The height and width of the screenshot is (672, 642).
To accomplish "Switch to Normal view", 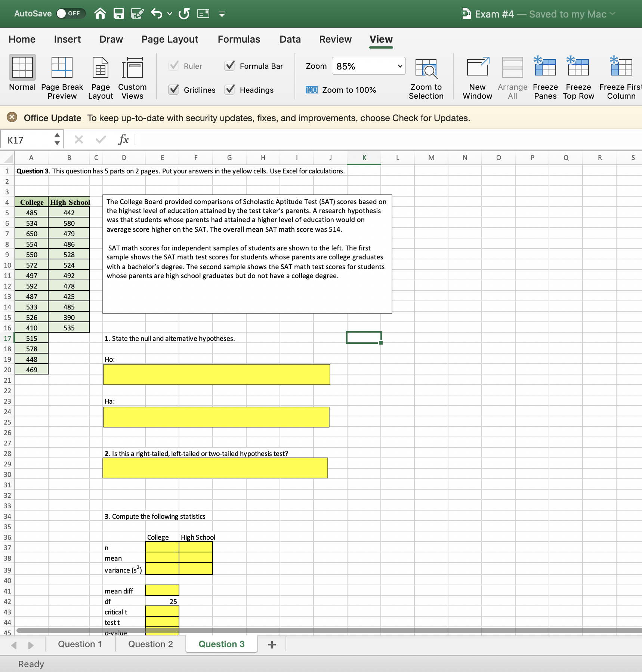I will click(21, 75).
